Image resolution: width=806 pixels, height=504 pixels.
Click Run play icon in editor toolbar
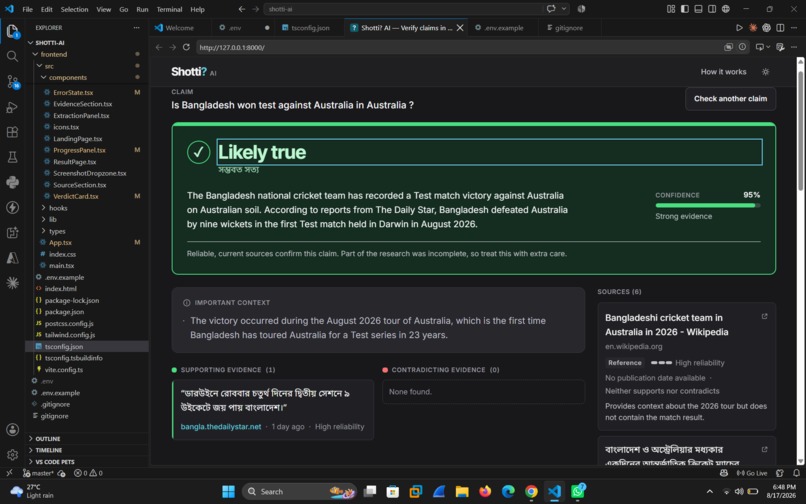[739, 28]
